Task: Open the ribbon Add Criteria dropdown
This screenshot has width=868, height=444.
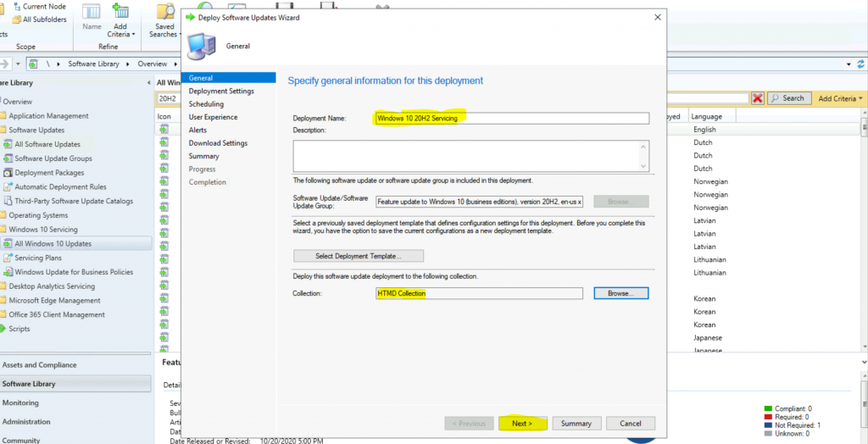Action: click(x=120, y=21)
